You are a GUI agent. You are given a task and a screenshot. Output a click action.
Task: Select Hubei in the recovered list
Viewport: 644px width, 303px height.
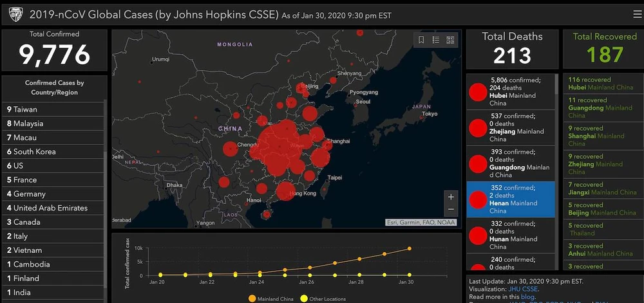pyautogui.click(x=600, y=84)
